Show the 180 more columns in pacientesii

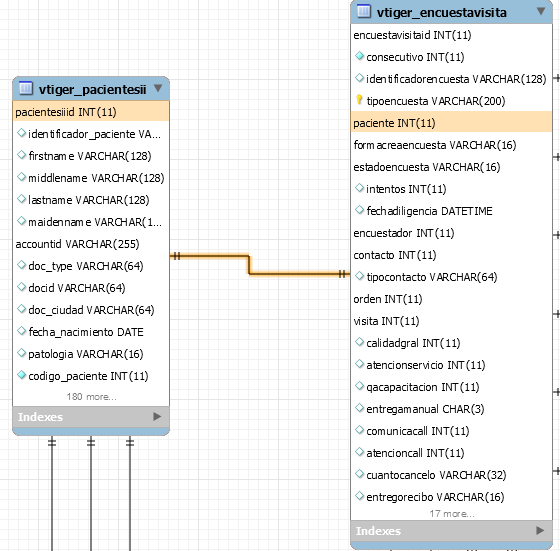(x=91, y=397)
